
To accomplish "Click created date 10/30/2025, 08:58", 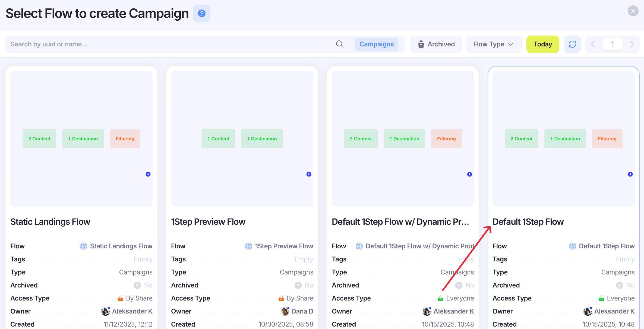I will pos(286,324).
